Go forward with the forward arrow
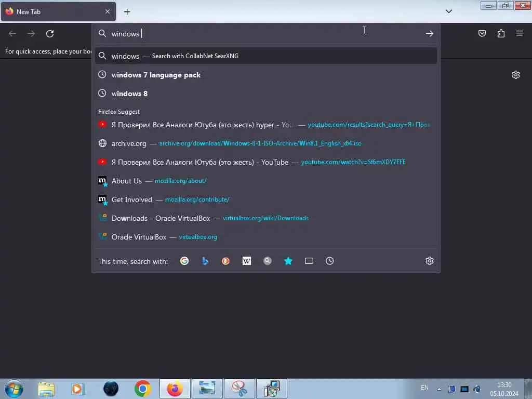The width and height of the screenshot is (532, 399). pyautogui.click(x=31, y=34)
